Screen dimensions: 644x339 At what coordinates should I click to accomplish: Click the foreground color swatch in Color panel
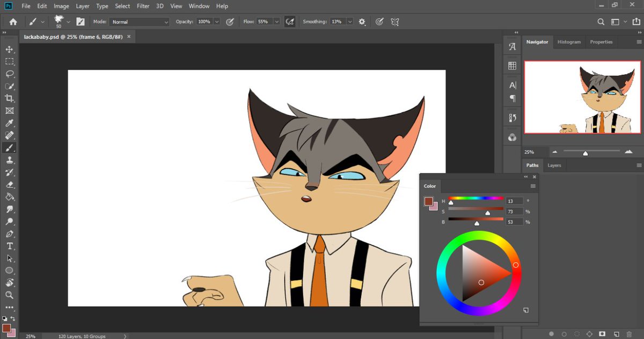point(428,201)
